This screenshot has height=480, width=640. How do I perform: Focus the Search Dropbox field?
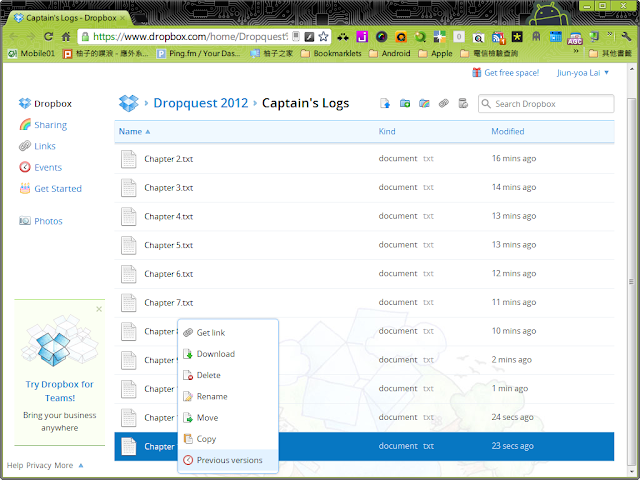point(546,104)
